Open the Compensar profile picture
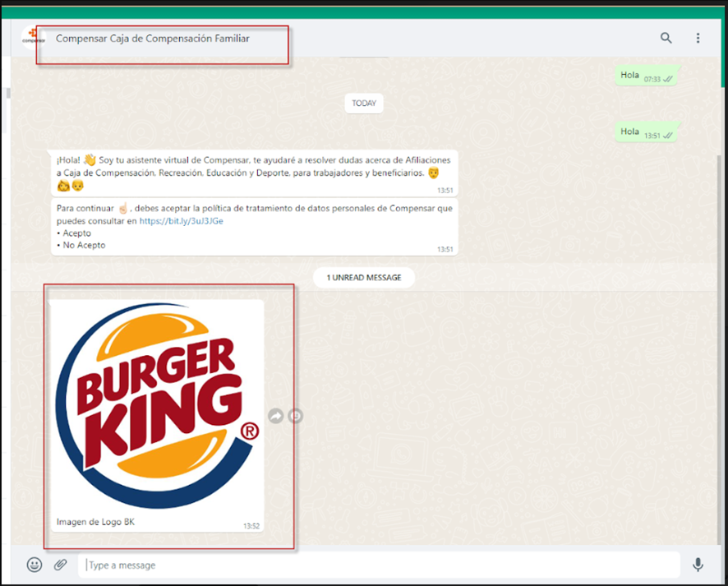This screenshot has height=586, width=728. (x=33, y=38)
